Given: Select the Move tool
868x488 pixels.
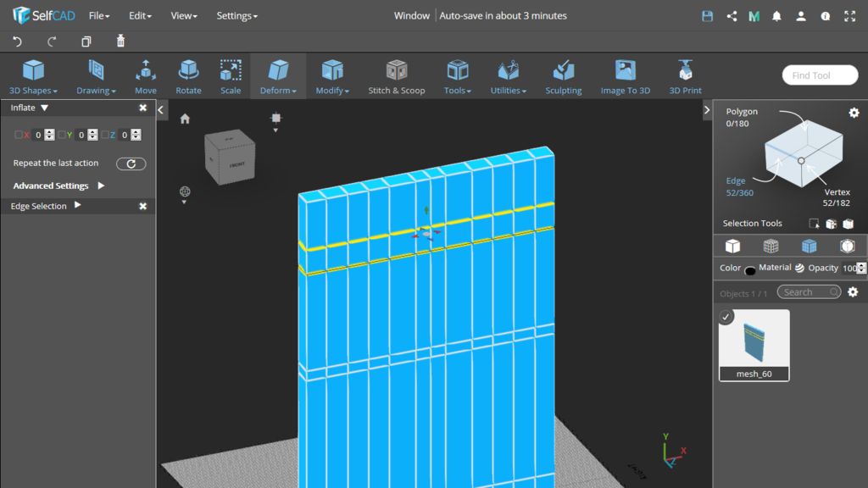Looking at the screenshot, I should point(145,76).
